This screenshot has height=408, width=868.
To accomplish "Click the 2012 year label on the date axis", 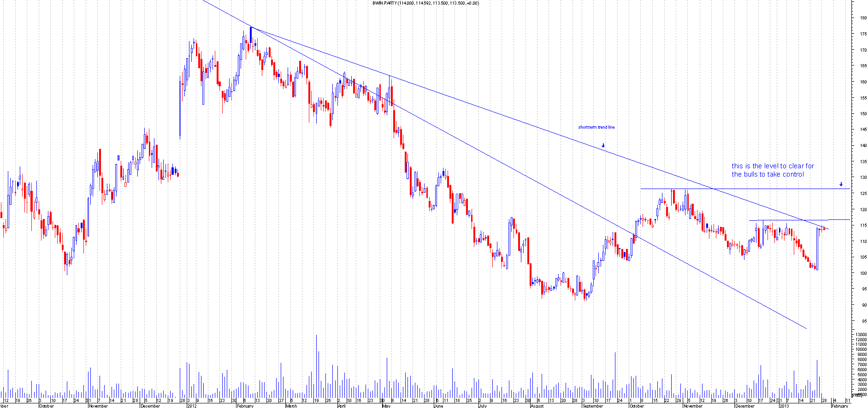I will point(192,406).
